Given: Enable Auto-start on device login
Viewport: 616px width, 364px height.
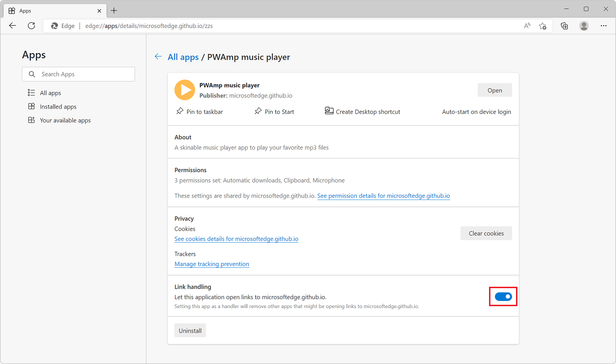Looking at the screenshot, I should pos(477,112).
